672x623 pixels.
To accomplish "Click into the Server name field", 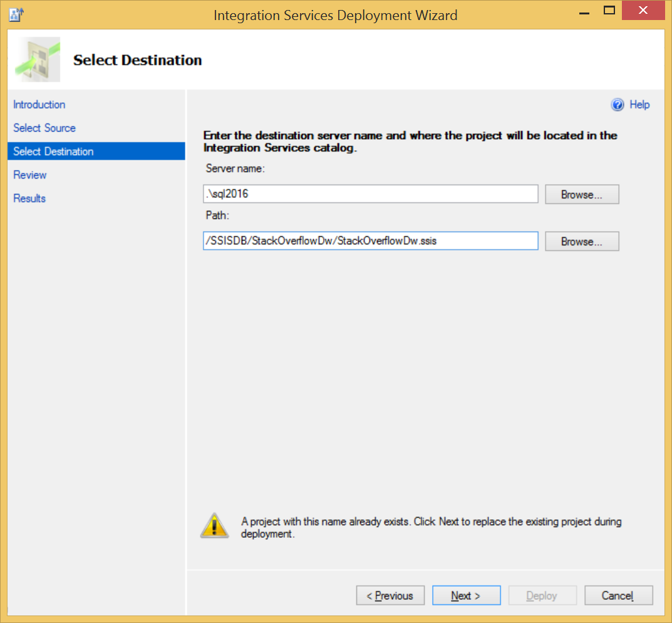I will [370, 194].
